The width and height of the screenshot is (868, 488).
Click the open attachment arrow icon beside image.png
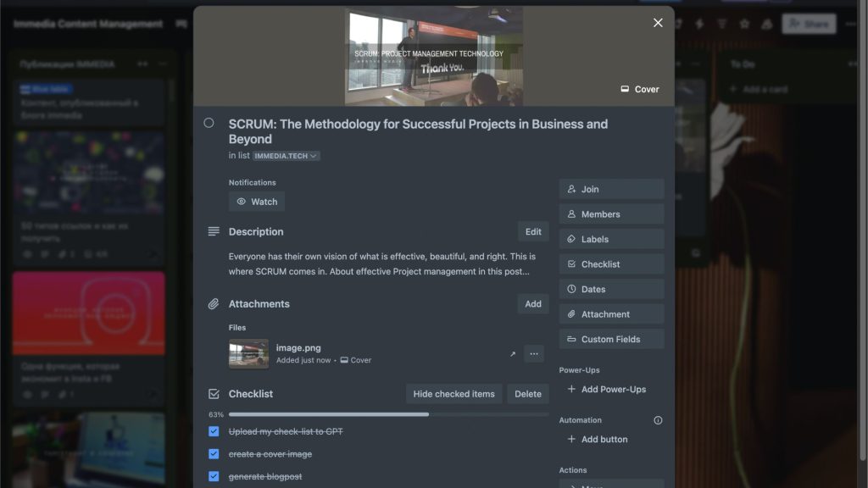tap(512, 354)
